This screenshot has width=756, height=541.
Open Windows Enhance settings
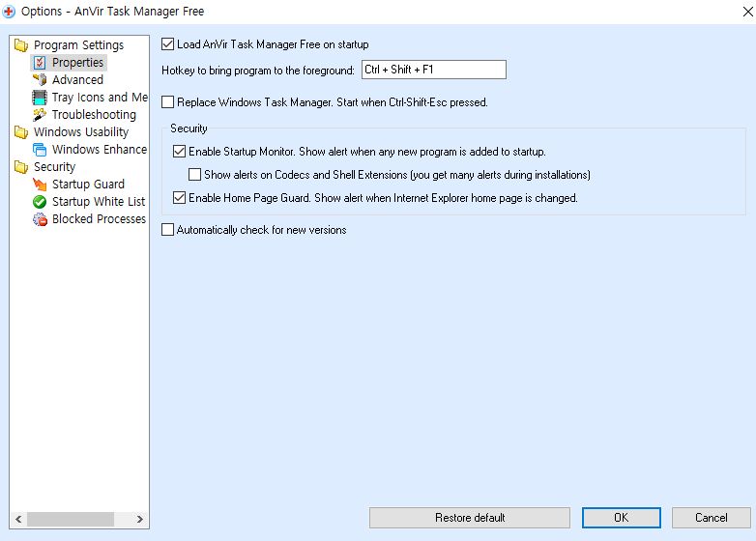100,150
